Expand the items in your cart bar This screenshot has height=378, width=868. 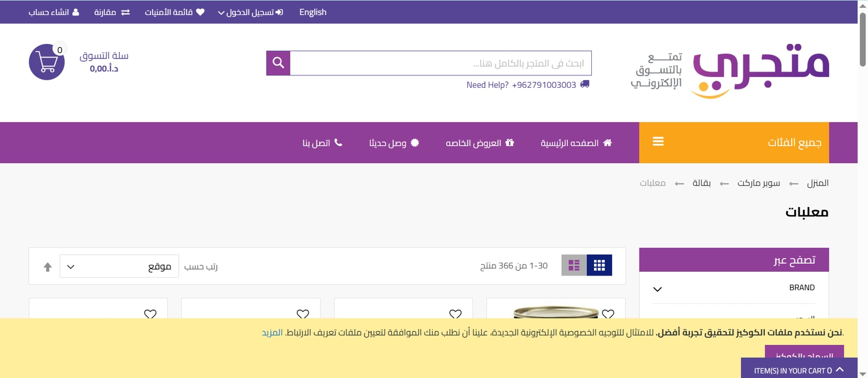pyautogui.click(x=799, y=370)
